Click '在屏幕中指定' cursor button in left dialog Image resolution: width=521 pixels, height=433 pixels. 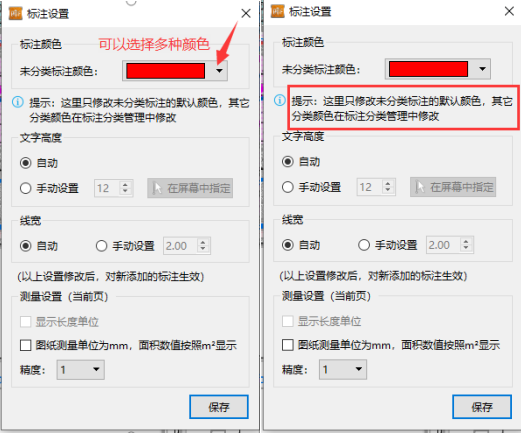click(x=190, y=188)
